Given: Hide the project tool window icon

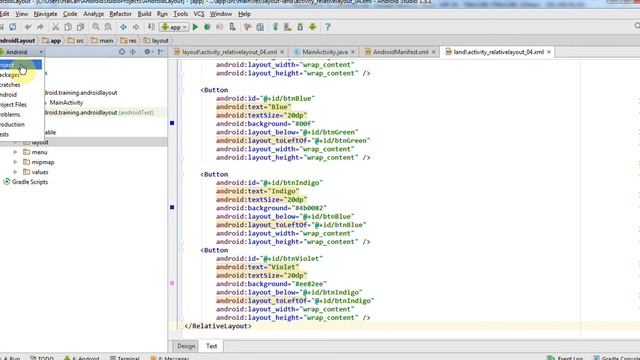Looking at the screenshot, I should point(161,52).
